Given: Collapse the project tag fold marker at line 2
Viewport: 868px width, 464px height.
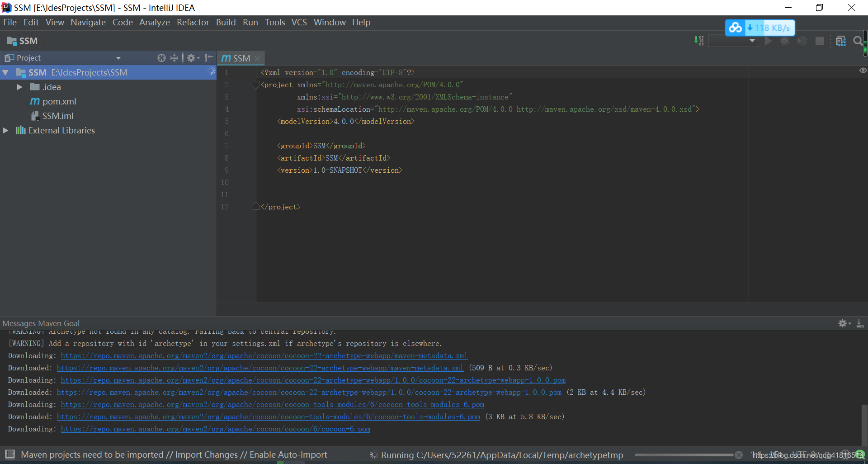Looking at the screenshot, I should pyautogui.click(x=256, y=85).
